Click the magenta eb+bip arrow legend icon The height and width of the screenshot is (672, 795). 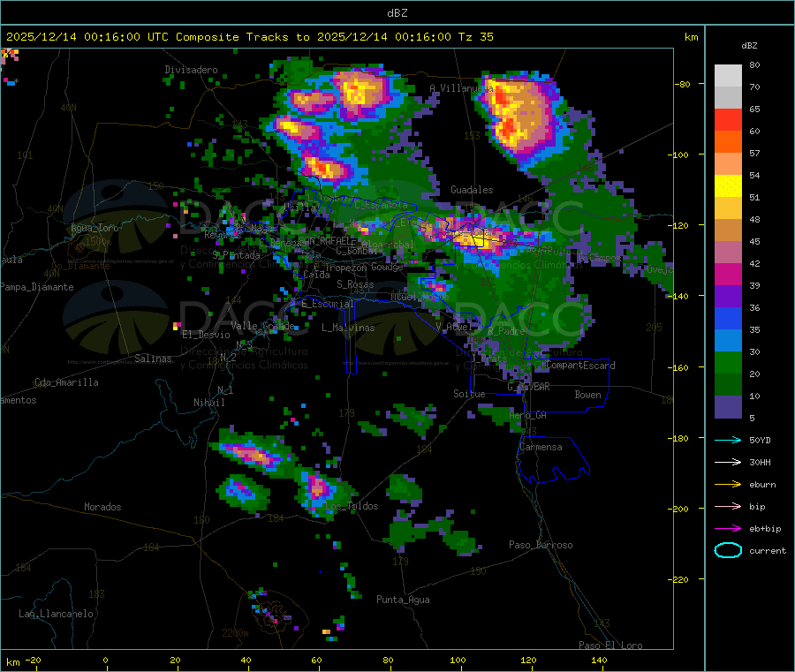[728, 529]
